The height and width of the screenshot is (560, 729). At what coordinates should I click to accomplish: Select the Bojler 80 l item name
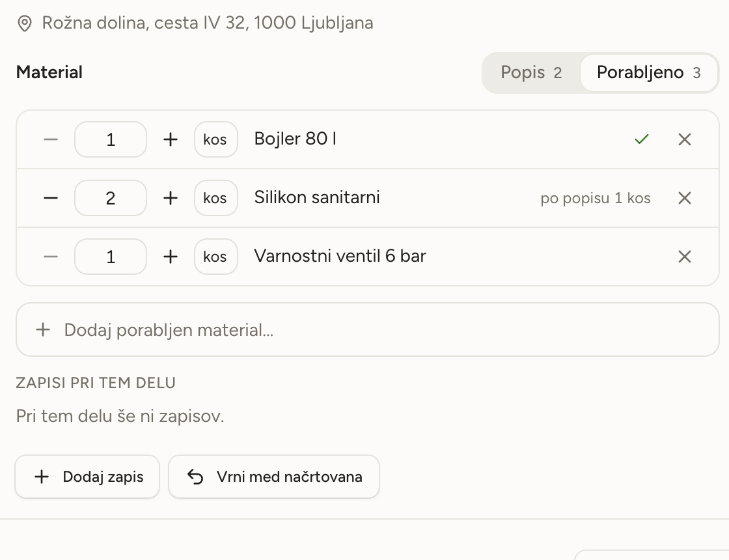pyautogui.click(x=296, y=139)
